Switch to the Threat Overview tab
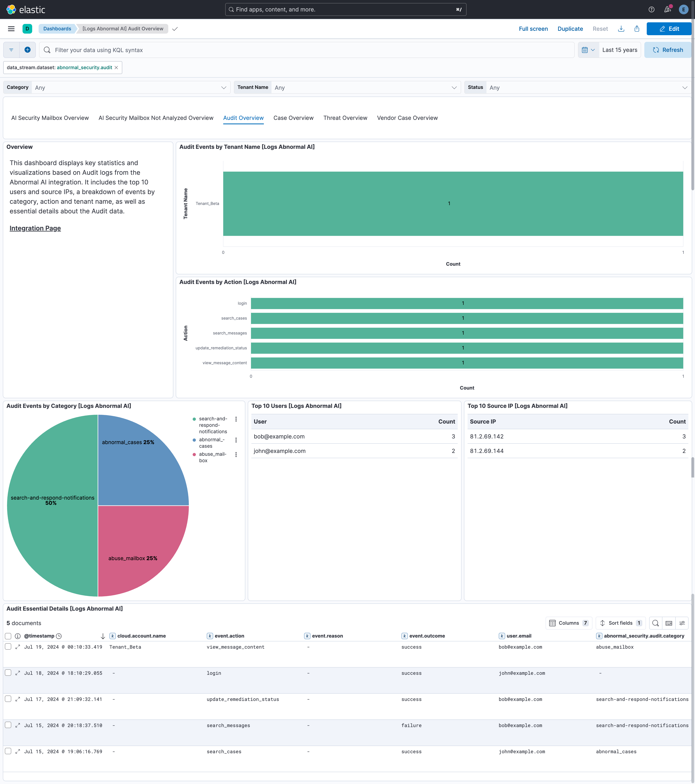Screen dimensions: 695x784 [345, 118]
